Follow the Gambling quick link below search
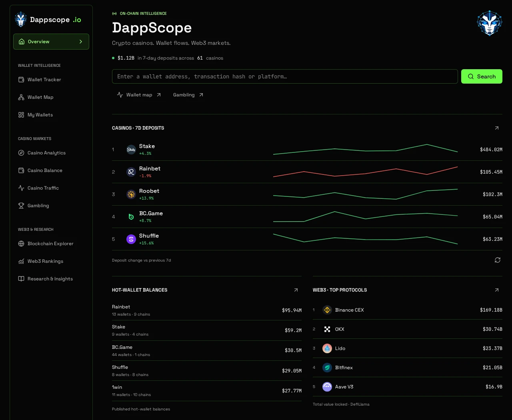The height and width of the screenshot is (420, 512). pos(188,95)
